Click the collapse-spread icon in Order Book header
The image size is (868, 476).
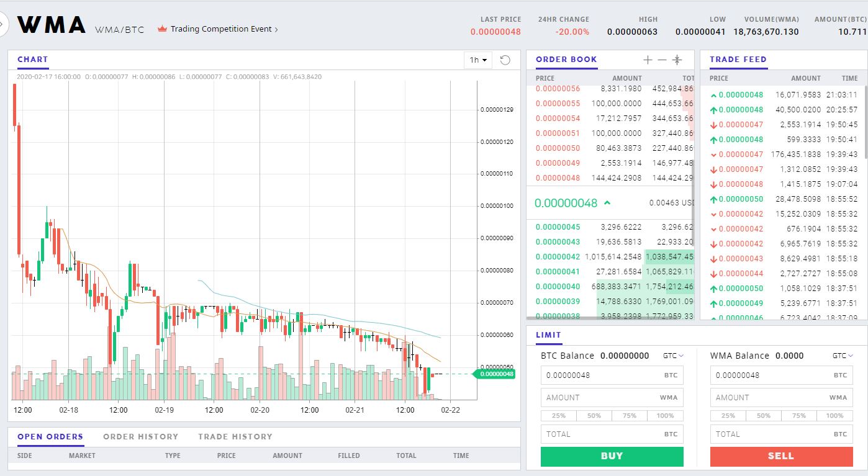677,60
